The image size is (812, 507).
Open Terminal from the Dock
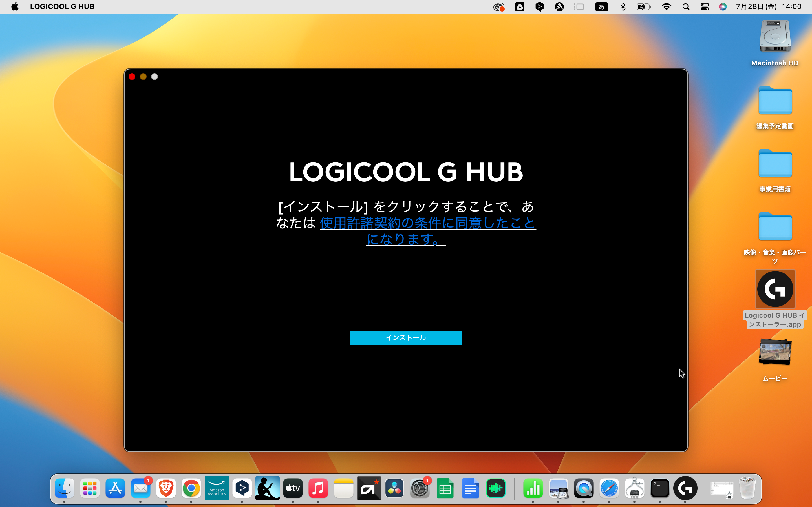(660, 488)
